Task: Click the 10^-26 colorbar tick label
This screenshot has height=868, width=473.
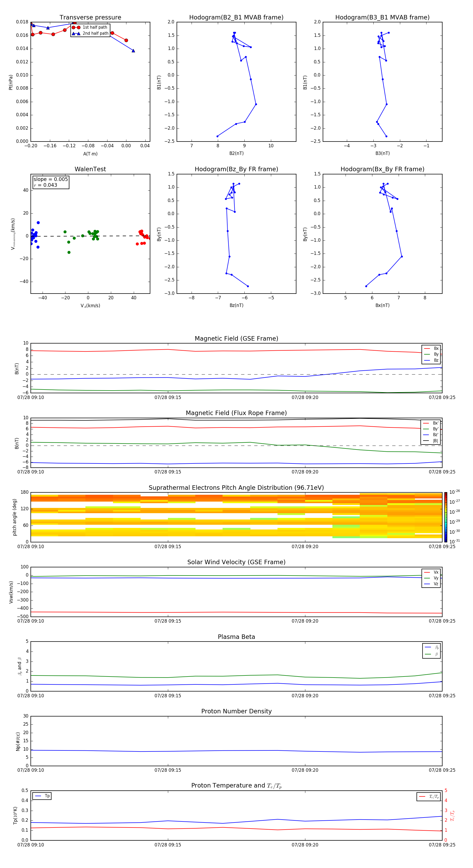Action: coord(454,492)
